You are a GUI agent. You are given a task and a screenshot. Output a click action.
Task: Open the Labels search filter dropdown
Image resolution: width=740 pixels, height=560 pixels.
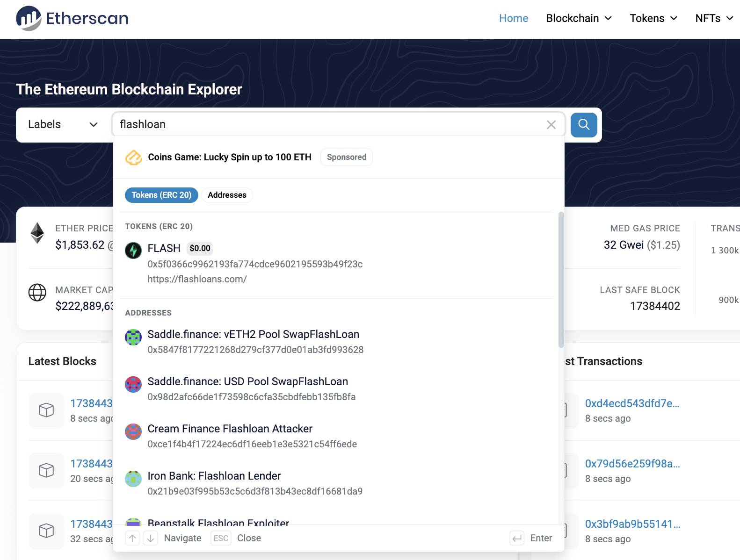click(x=63, y=124)
